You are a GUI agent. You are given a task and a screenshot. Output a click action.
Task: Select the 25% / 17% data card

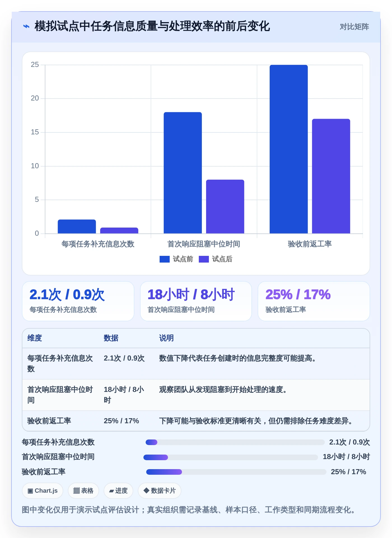pos(314,301)
